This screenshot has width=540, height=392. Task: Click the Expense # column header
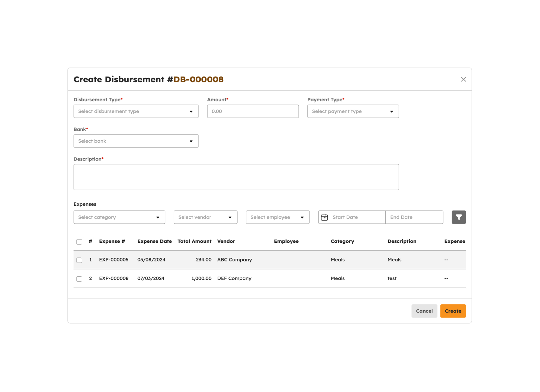click(x=112, y=241)
